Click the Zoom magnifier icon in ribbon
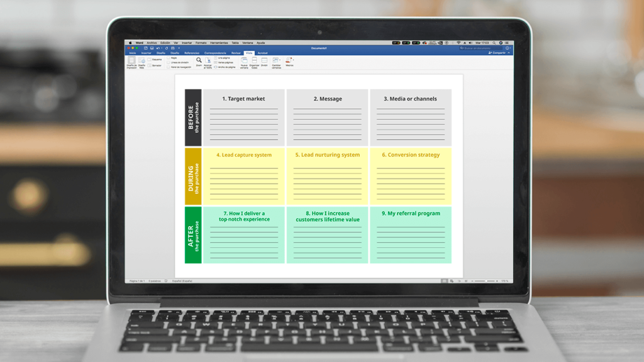 click(199, 60)
